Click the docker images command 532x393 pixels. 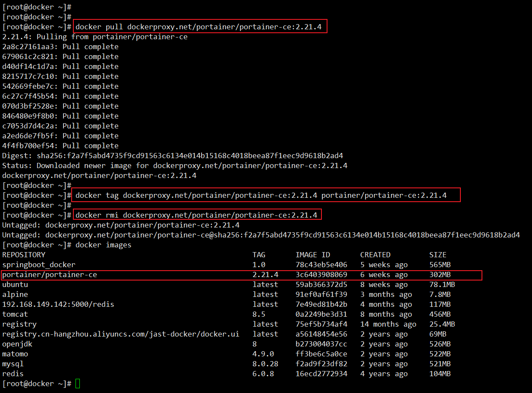click(x=104, y=245)
